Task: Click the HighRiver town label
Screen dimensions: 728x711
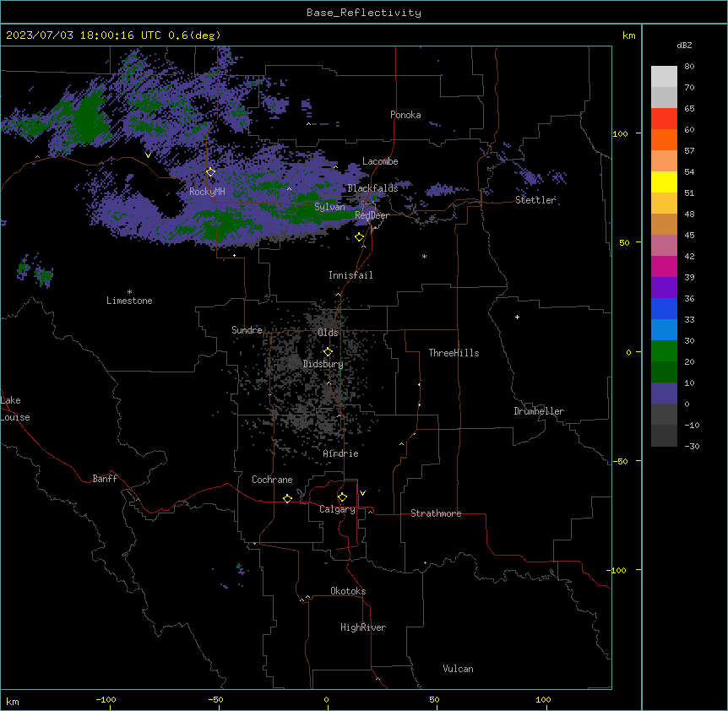Action: point(363,627)
